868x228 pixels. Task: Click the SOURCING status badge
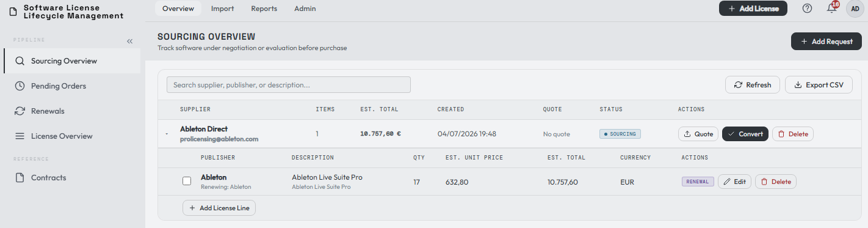620,134
